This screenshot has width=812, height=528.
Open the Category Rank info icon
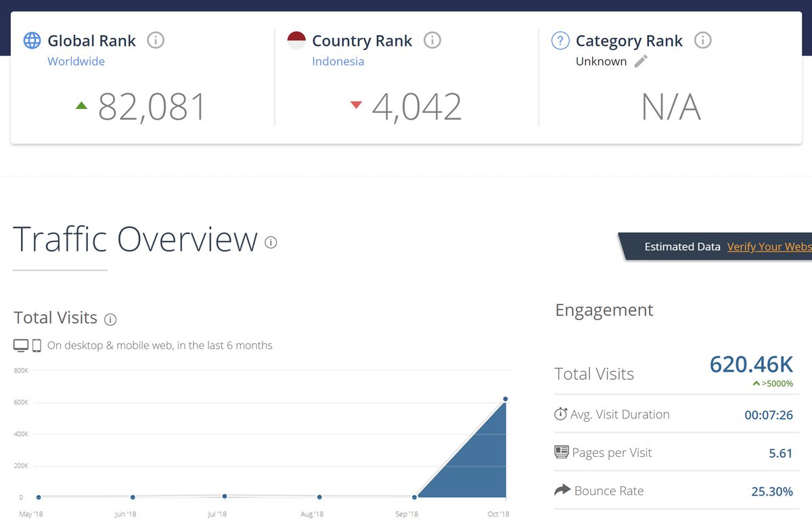(703, 41)
